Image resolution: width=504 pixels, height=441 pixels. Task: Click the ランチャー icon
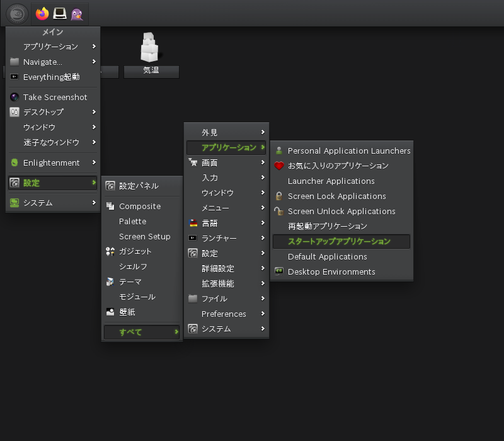tap(193, 238)
